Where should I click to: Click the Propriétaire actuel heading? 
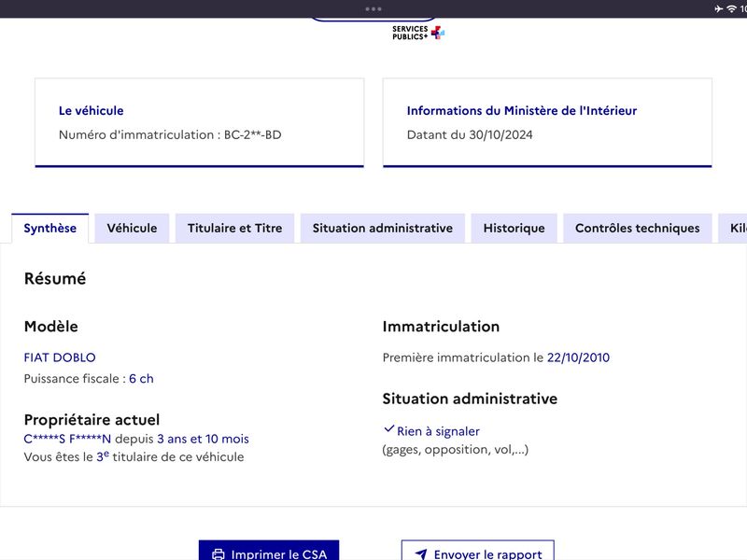click(92, 419)
